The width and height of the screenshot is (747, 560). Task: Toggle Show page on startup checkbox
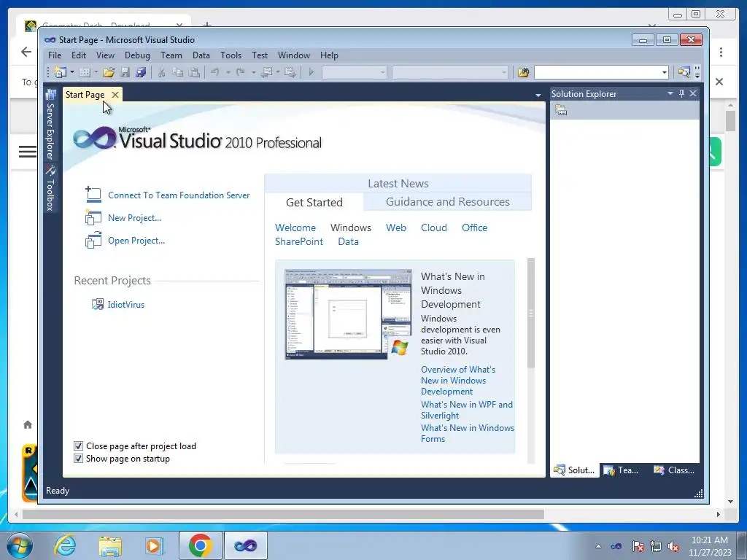click(79, 458)
